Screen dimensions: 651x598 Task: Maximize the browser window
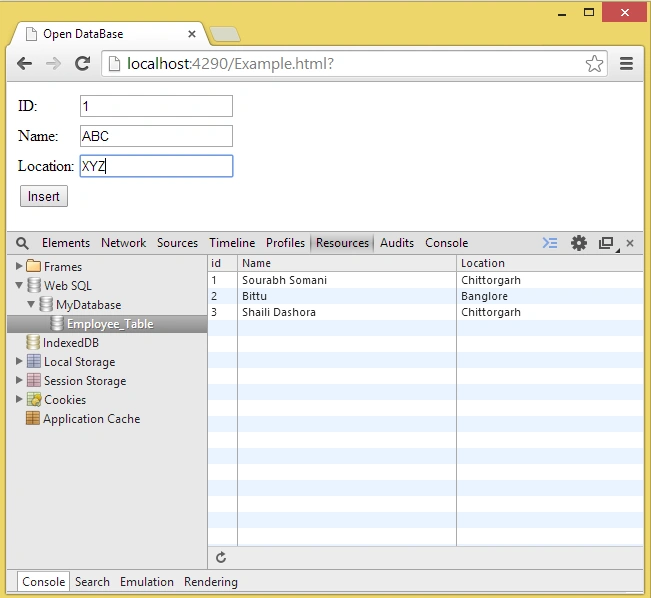tap(589, 12)
